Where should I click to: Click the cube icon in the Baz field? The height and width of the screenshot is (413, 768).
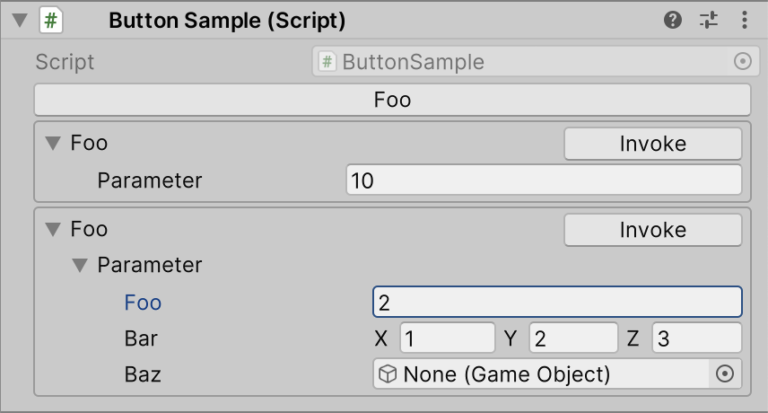(x=387, y=374)
